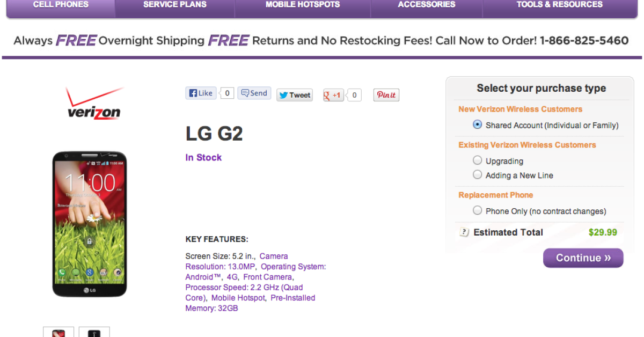644x337 pixels.
Task: Click the Verizon logo
Action: (94, 104)
